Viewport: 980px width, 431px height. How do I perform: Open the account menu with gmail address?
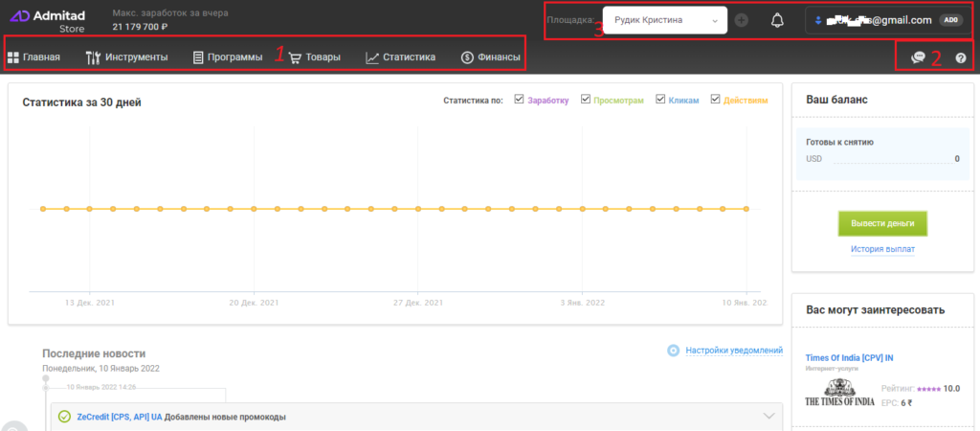pyautogui.click(x=888, y=20)
